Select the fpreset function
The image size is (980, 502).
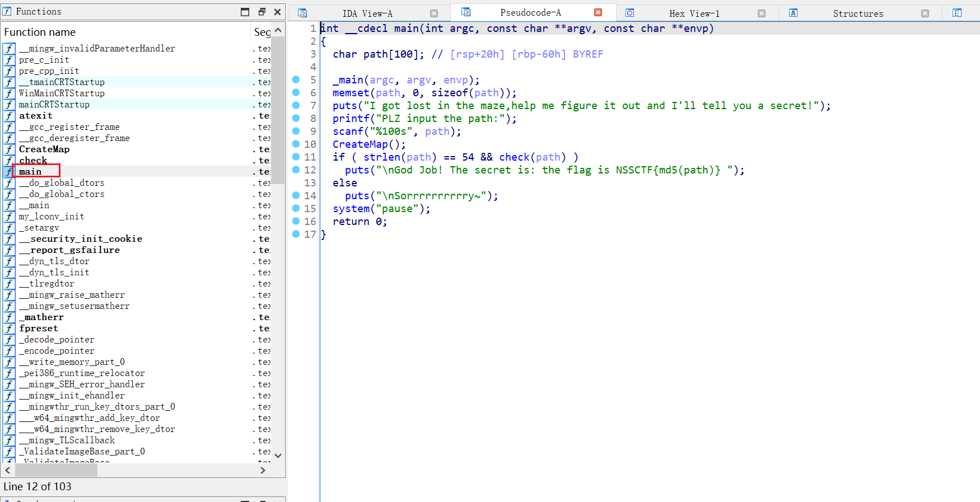pyautogui.click(x=39, y=329)
